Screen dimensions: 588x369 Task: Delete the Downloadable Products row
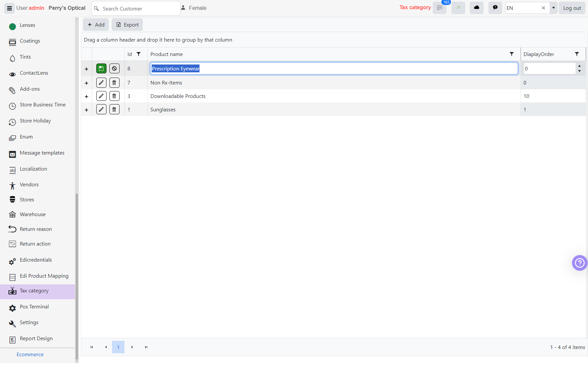click(114, 96)
